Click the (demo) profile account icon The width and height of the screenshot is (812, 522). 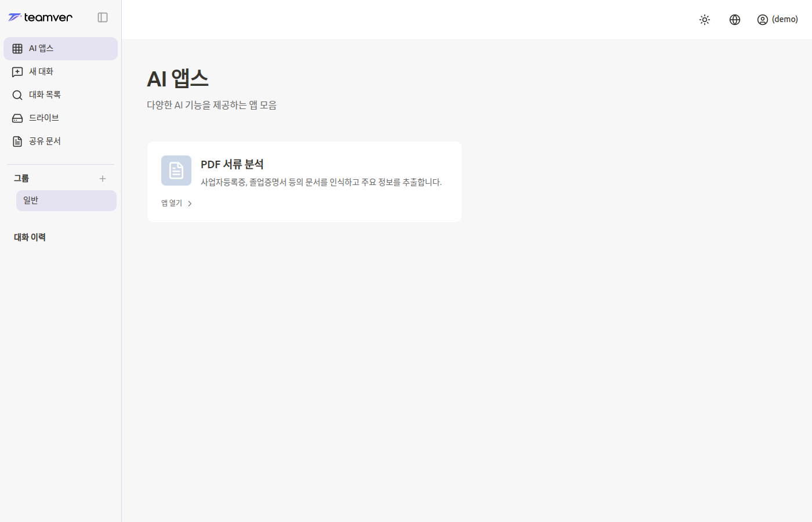click(x=762, y=19)
